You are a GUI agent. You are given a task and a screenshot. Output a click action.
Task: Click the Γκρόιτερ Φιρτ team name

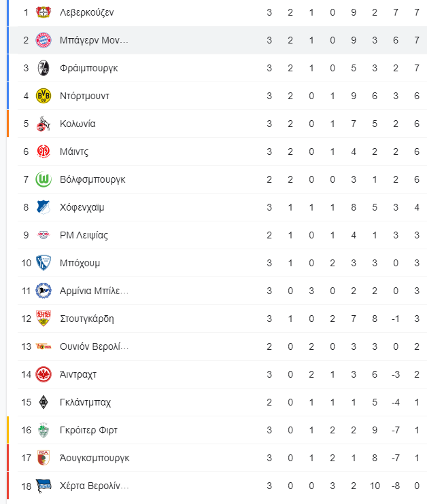88,430
